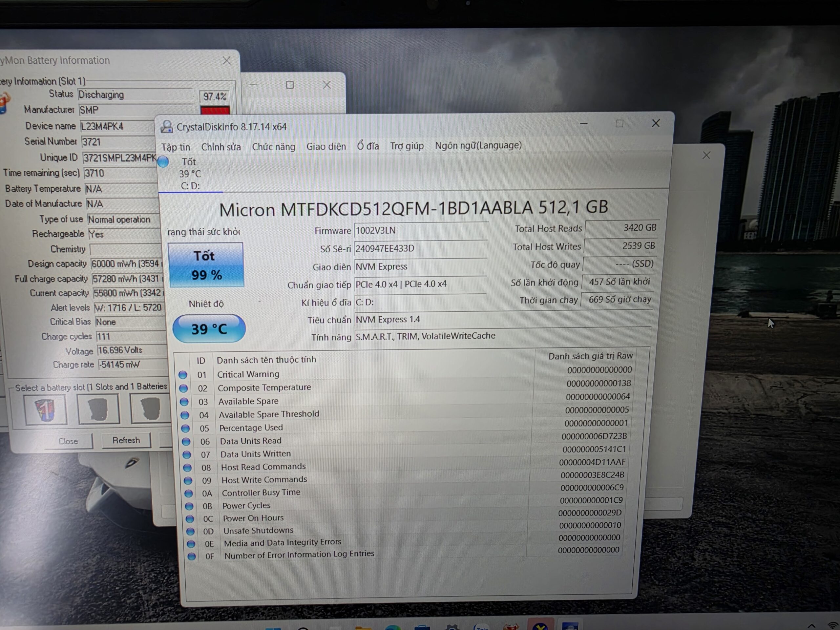
Task: Click the Type of use field Normal operation
Action: [124, 220]
